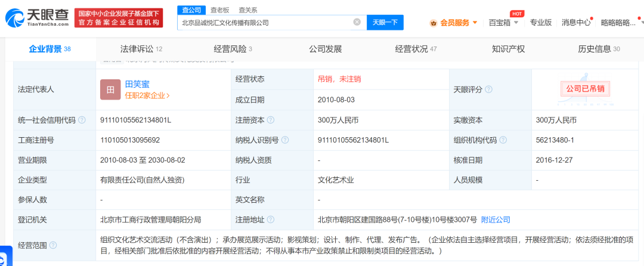Image resolution: width=644 pixels, height=266 pixels.
Task: Click the TianYanCha logo icon
Action: pyautogui.click(x=14, y=18)
